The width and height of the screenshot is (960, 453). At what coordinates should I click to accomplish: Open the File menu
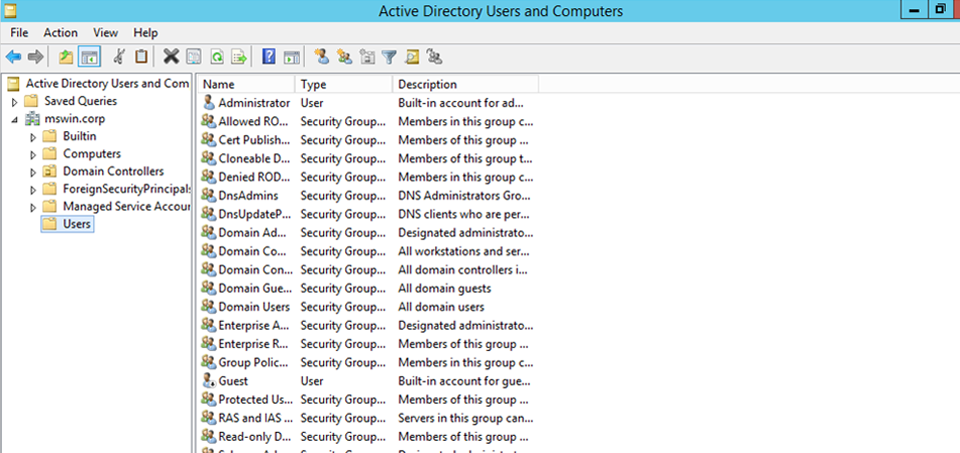20,32
